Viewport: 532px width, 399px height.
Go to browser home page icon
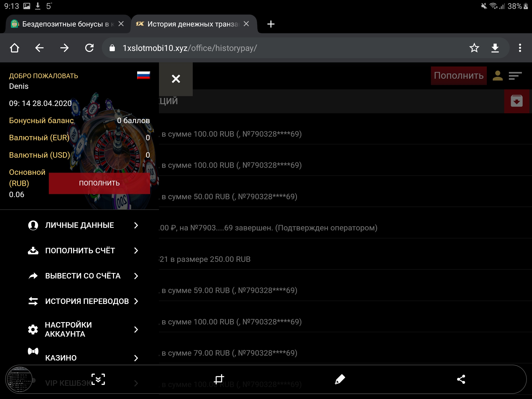[x=15, y=48]
